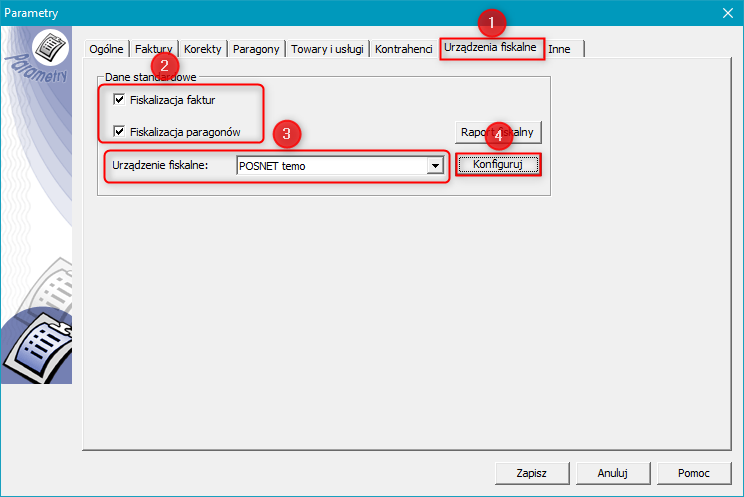Uncheck Fiskalizacja faktur checkbox
This screenshot has height=497, width=744.
point(119,100)
